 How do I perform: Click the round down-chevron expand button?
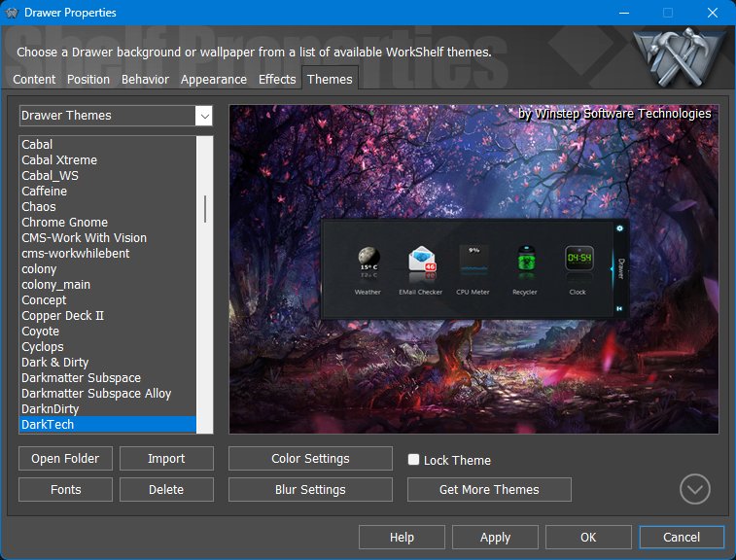695,489
